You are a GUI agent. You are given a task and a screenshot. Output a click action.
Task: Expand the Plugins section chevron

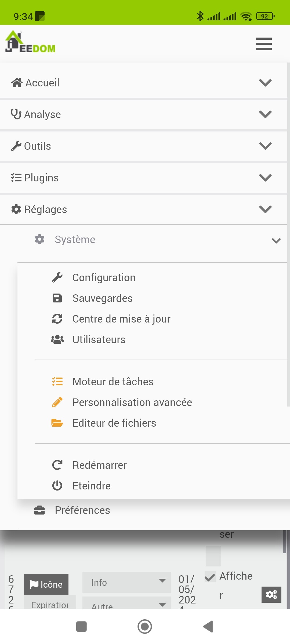pyautogui.click(x=265, y=177)
